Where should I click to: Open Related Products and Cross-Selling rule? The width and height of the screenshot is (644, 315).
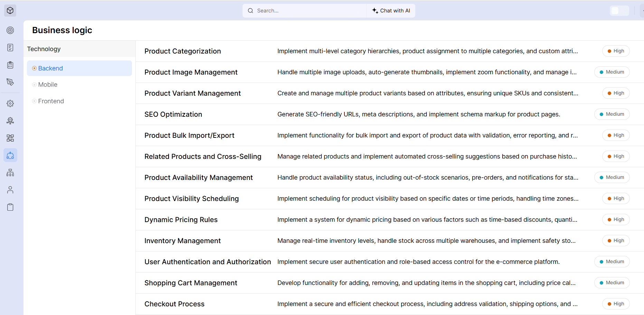(203, 156)
